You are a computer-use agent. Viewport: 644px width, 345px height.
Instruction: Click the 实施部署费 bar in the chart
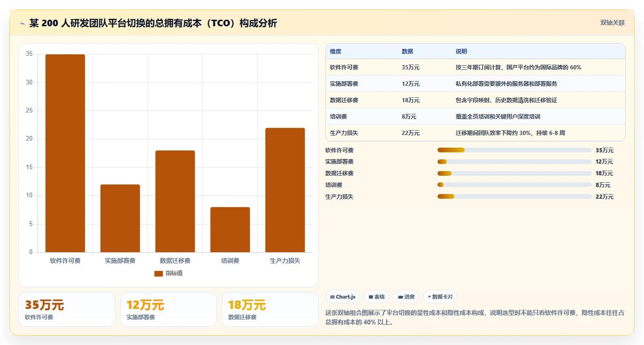[120, 218]
